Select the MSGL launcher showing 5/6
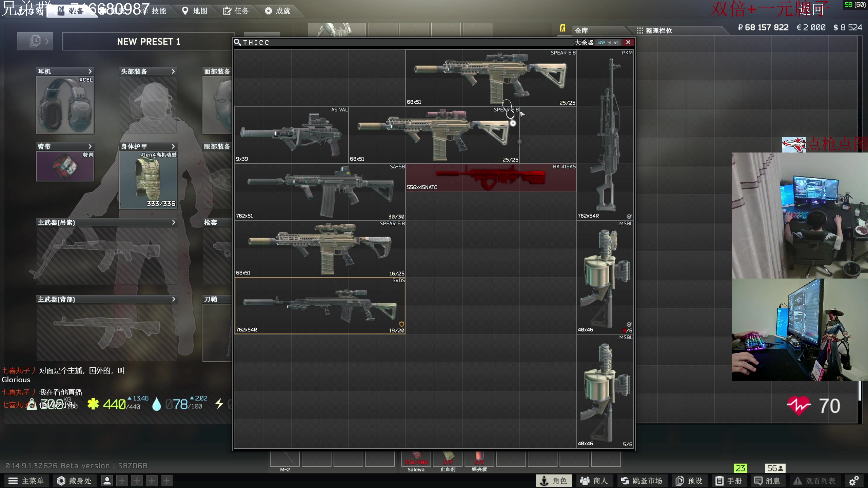 tap(605, 391)
